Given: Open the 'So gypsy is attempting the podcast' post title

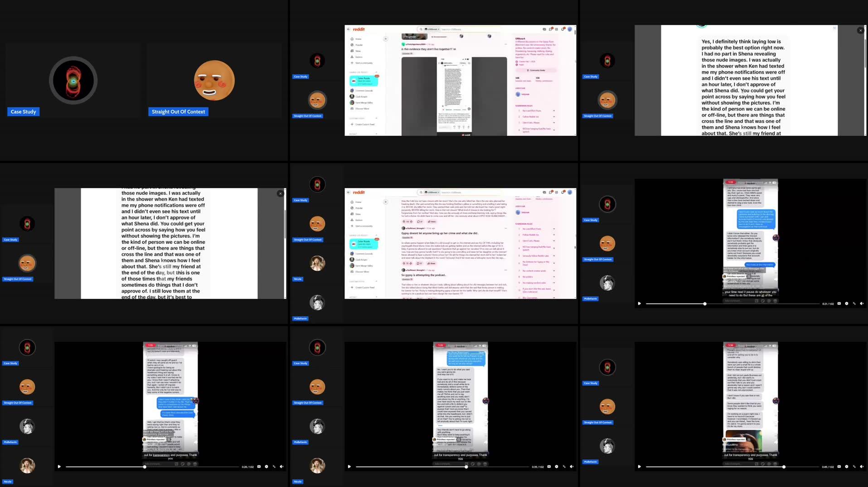Looking at the screenshot, I should coord(424,275).
